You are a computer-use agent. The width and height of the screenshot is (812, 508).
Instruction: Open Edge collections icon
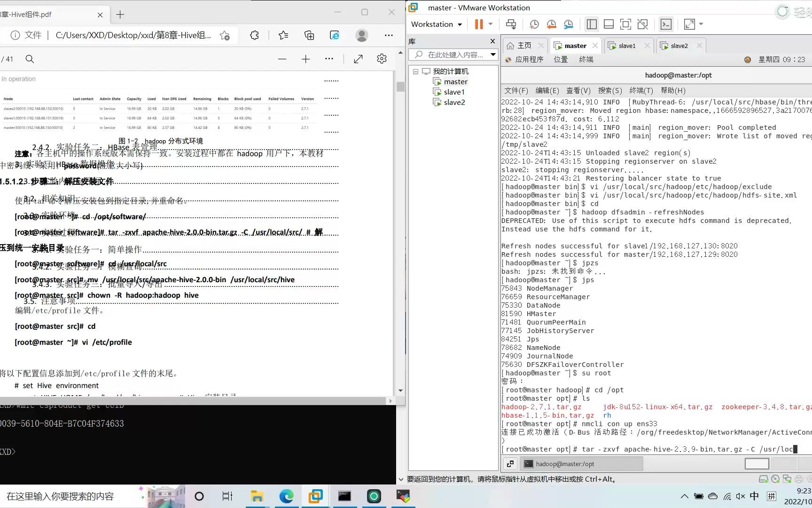coord(309,35)
